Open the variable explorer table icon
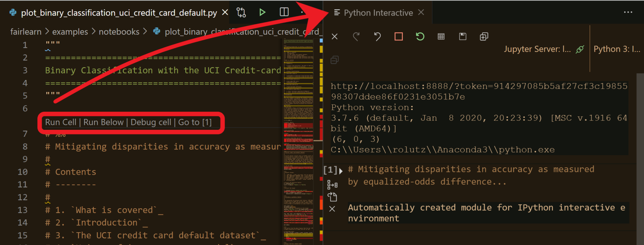Screen dimensions: 644x245 coord(441,36)
